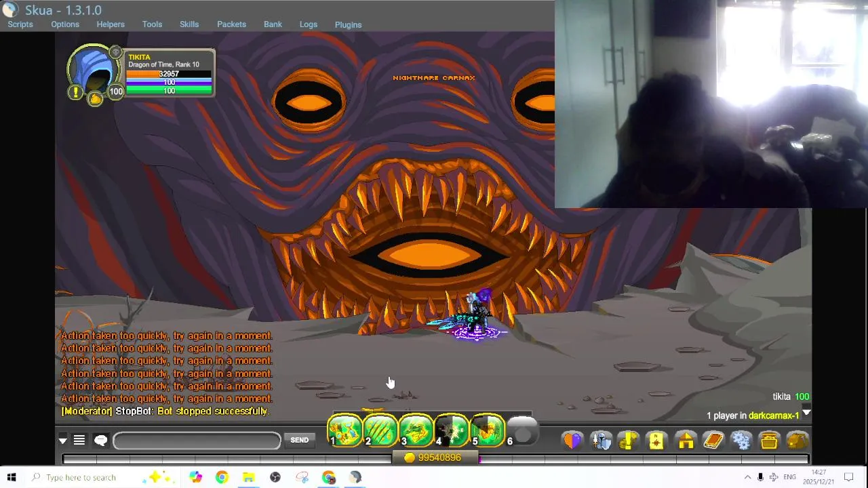The image size is (868, 488).
Task: Click the ENG language indicator
Action: pyautogui.click(x=789, y=477)
